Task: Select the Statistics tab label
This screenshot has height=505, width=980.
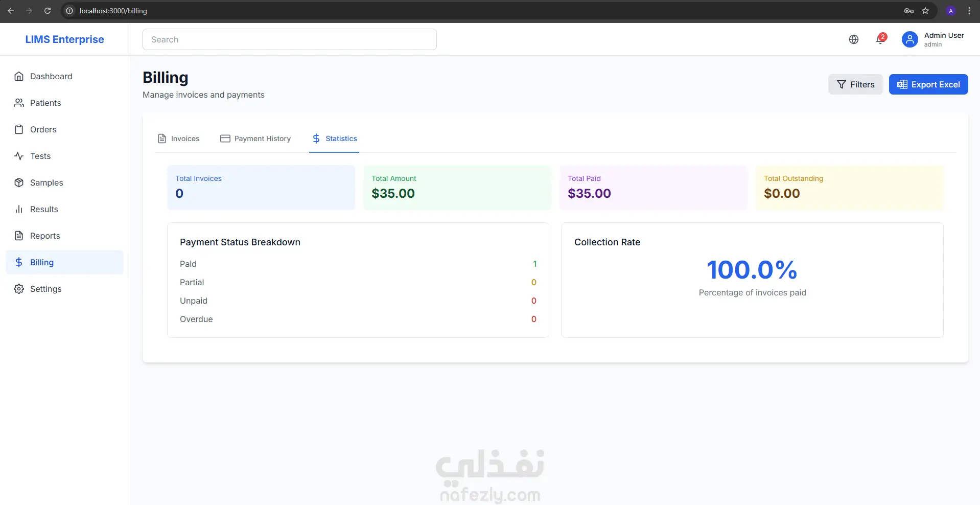Action: point(341,139)
